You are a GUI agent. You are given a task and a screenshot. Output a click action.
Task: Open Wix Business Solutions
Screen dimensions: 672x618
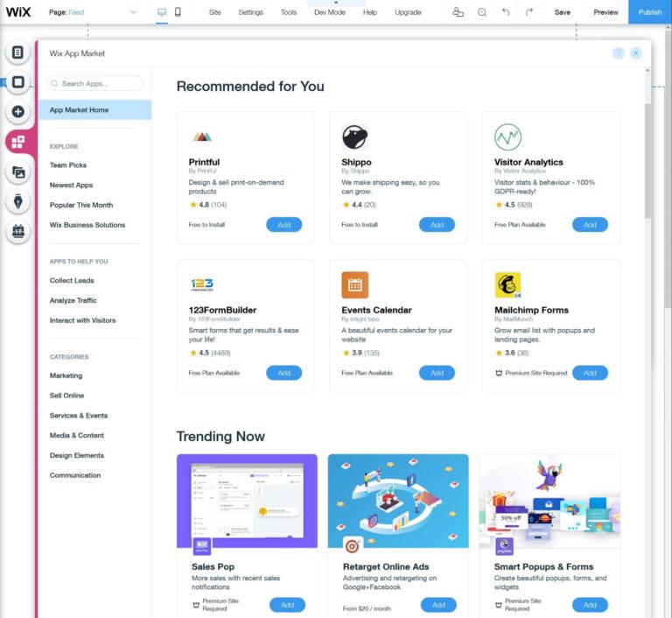[87, 225]
